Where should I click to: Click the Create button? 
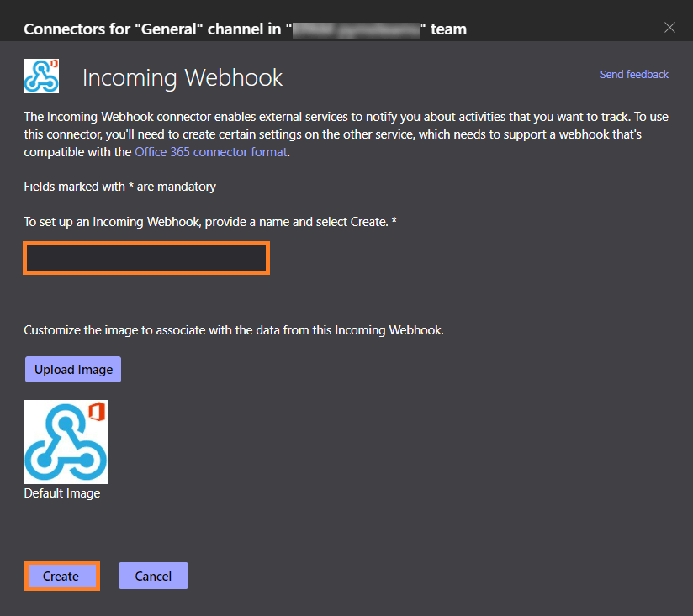point(61,576)
